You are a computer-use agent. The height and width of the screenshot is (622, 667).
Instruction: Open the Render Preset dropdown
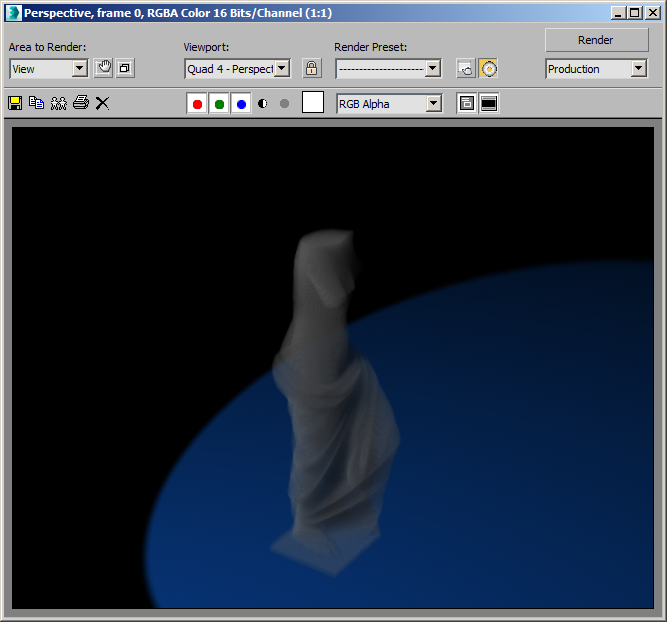[389, 69]
